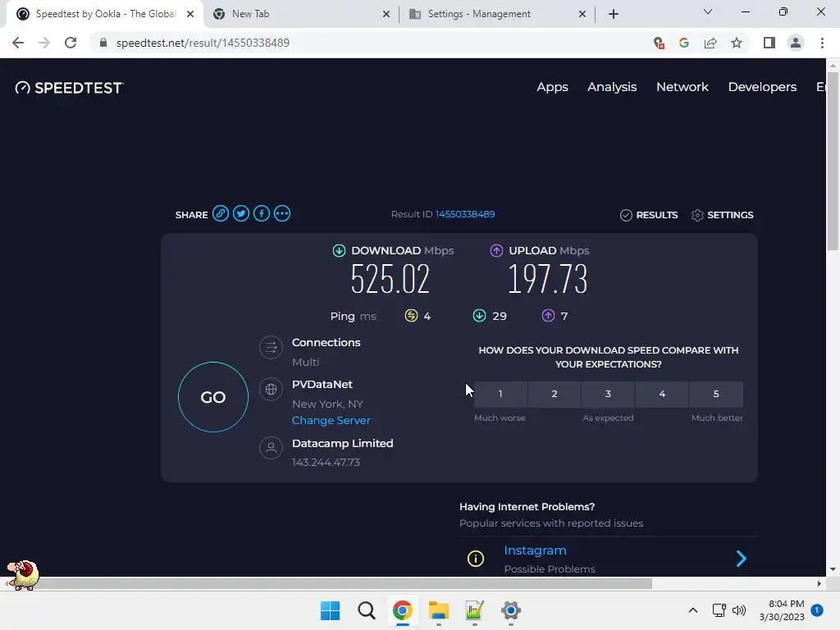Open the Analysis menu

click(612, 87)
